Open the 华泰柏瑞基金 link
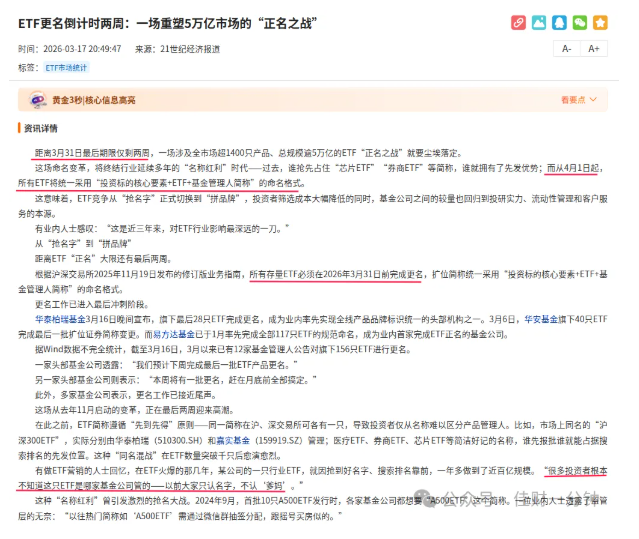Viewport: 639px width, 539px height. (x=60, y=319)
